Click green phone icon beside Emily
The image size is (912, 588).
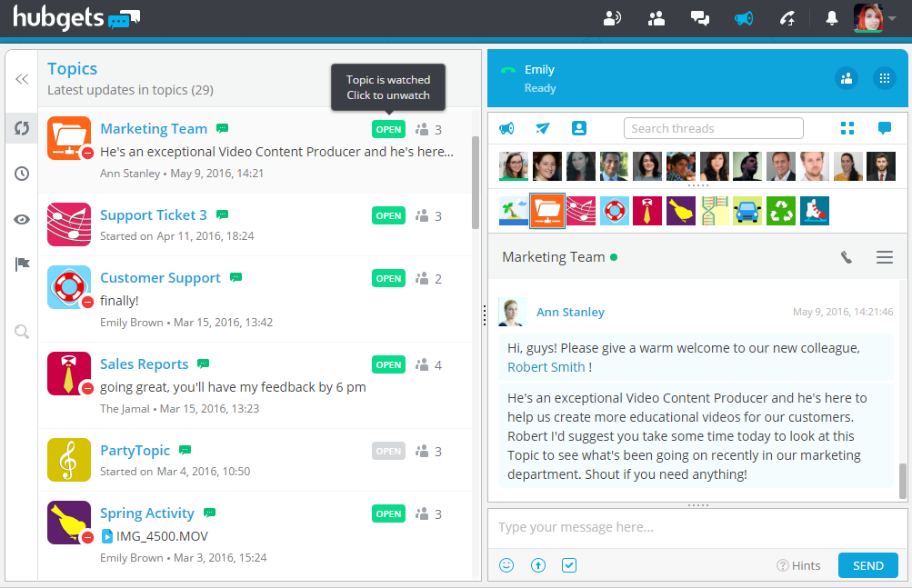[507, 70]
